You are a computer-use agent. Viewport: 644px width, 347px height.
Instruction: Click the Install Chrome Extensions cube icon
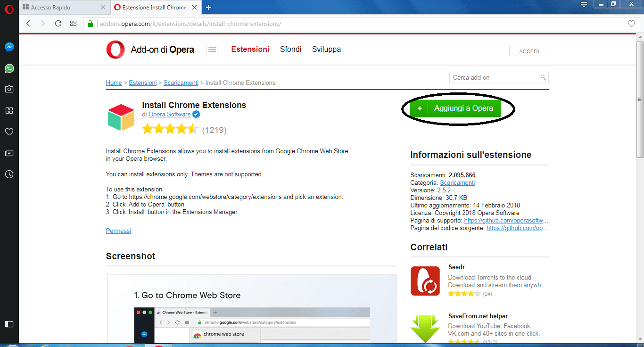point(121,117)
